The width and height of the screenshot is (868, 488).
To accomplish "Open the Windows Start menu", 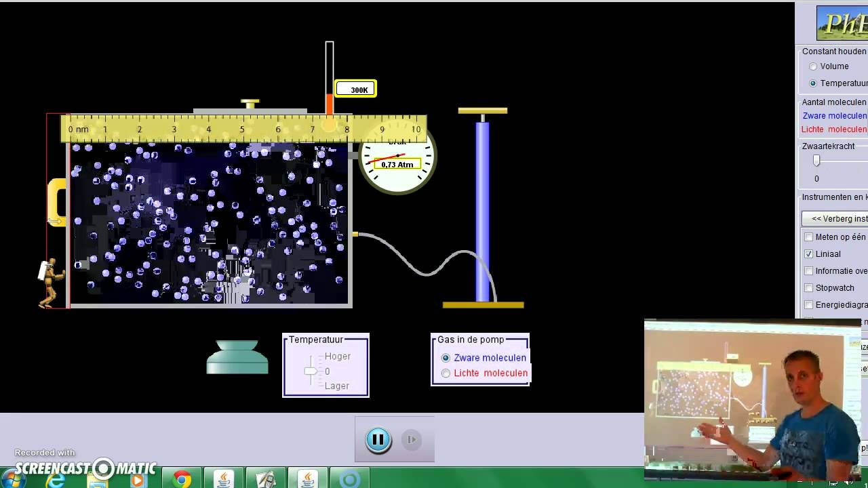I will (13, 481).
